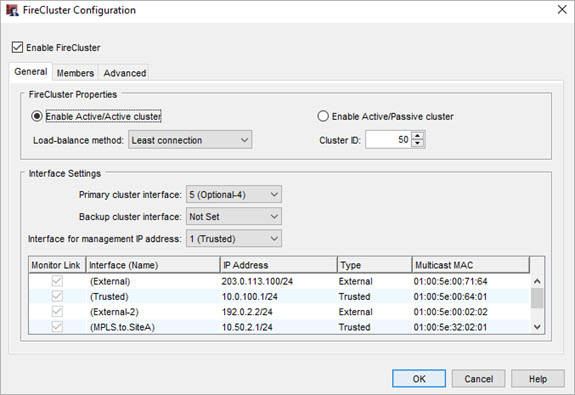Toggle Monitor Link checkbox for (External-2) row
Screen dimensions: 575x395
click(57, 311)
